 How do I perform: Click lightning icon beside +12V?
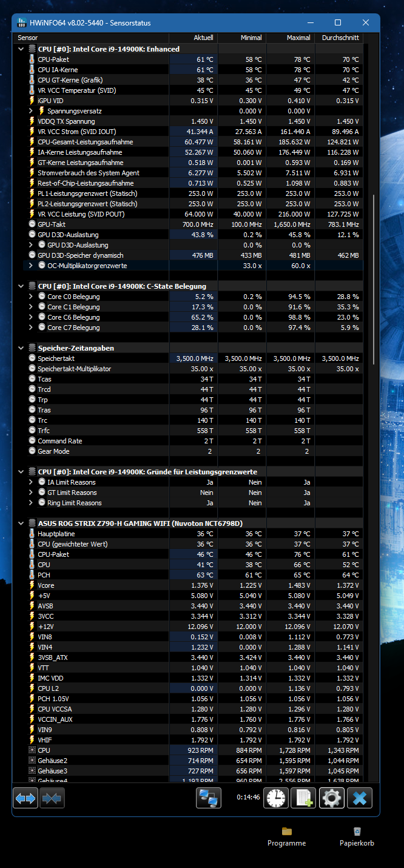(32, 627)
